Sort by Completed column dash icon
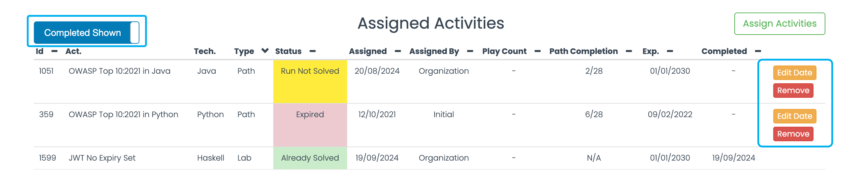 [758, 51]
